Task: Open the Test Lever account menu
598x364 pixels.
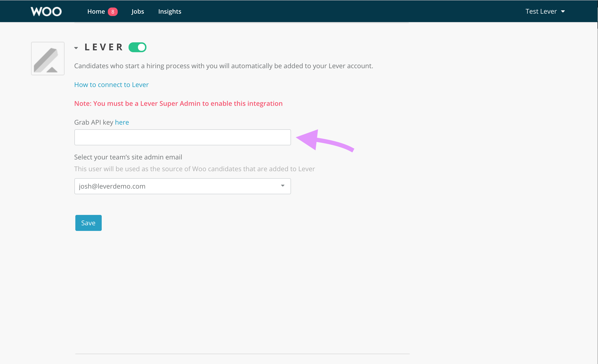Action: point(545,11)
